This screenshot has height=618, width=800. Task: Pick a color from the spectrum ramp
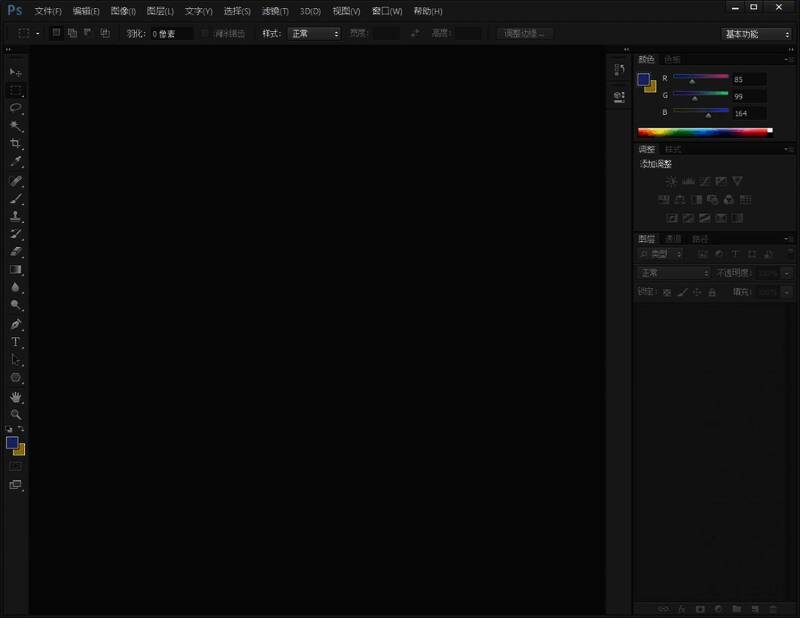coord(700,130)
